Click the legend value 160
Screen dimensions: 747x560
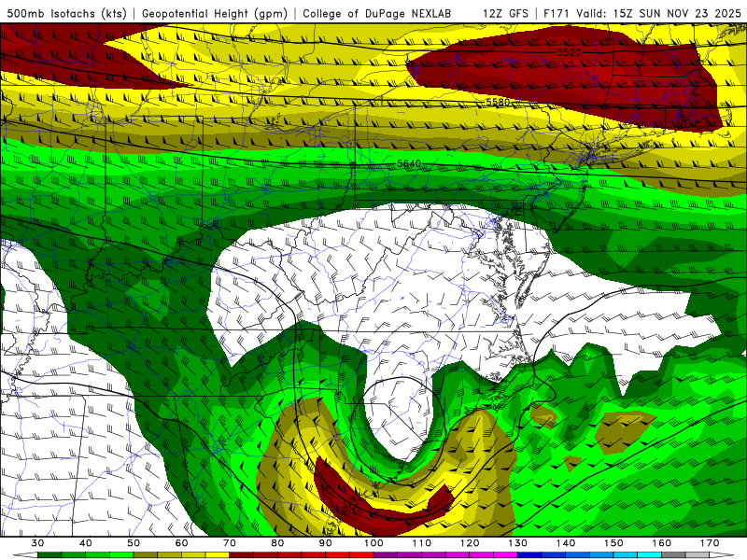tap(662, 543)
